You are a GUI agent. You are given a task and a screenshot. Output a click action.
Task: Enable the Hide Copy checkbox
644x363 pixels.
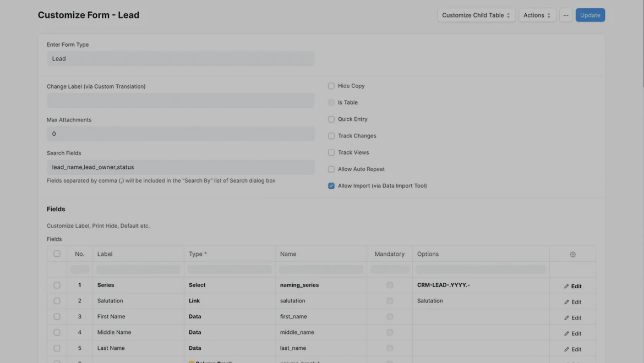click(331, 86)
